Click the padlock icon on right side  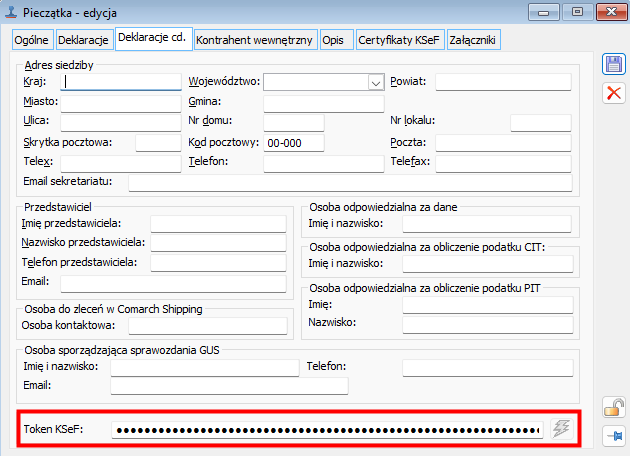[x=613, y=407]
